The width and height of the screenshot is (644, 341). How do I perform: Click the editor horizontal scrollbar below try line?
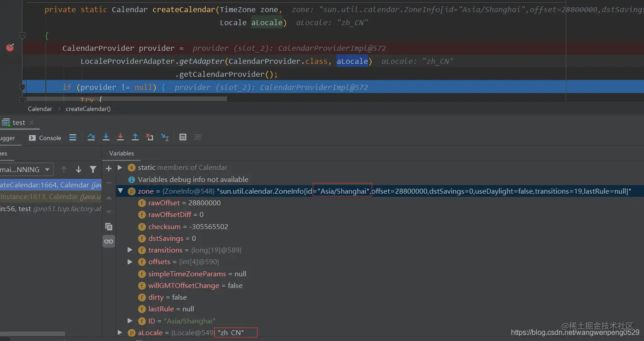tap(127, 99)
